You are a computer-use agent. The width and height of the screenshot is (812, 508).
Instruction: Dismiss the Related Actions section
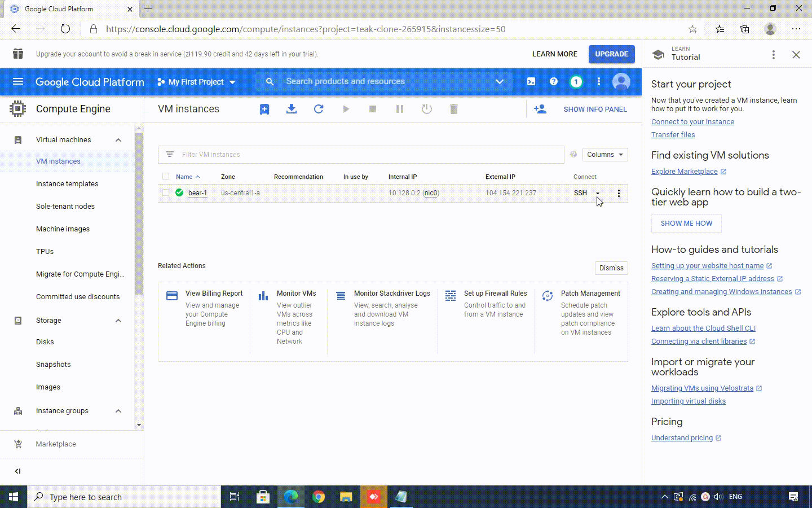click(x=611, y=268)
